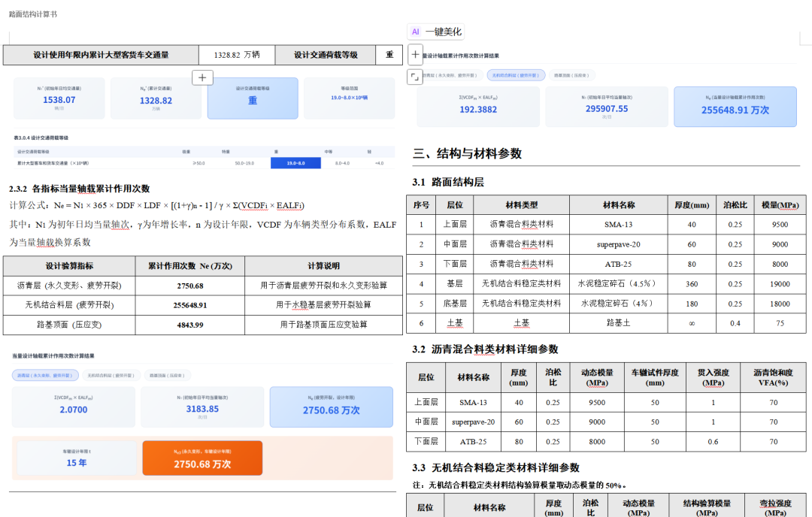Click the blue 重 load-grade card
This screenshot has width=812, height=517.
point(253,98)
